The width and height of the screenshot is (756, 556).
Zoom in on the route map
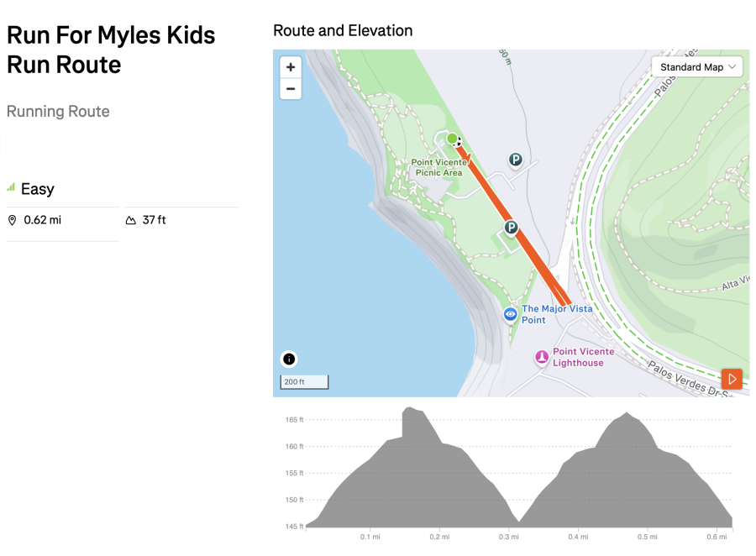tap(291, 67)
